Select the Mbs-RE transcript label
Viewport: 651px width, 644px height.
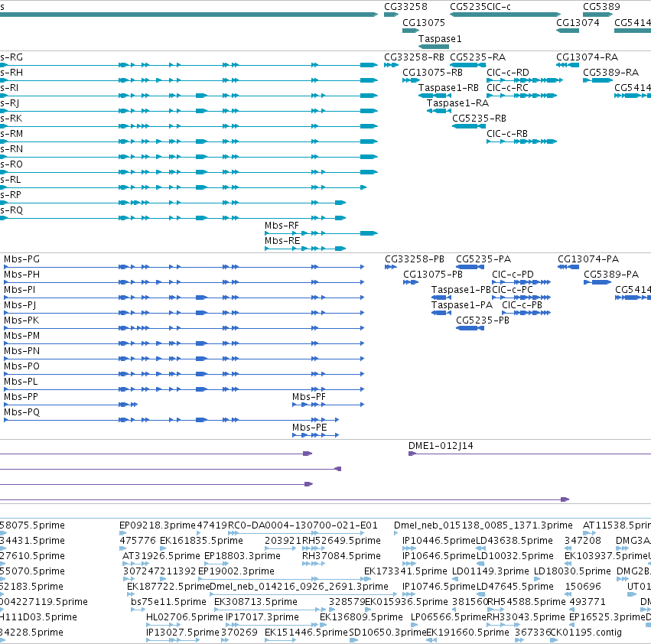point(282,241)
